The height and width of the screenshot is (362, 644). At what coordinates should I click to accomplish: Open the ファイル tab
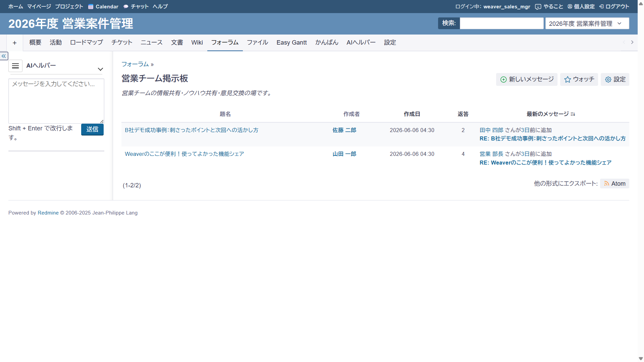point(257,43)
